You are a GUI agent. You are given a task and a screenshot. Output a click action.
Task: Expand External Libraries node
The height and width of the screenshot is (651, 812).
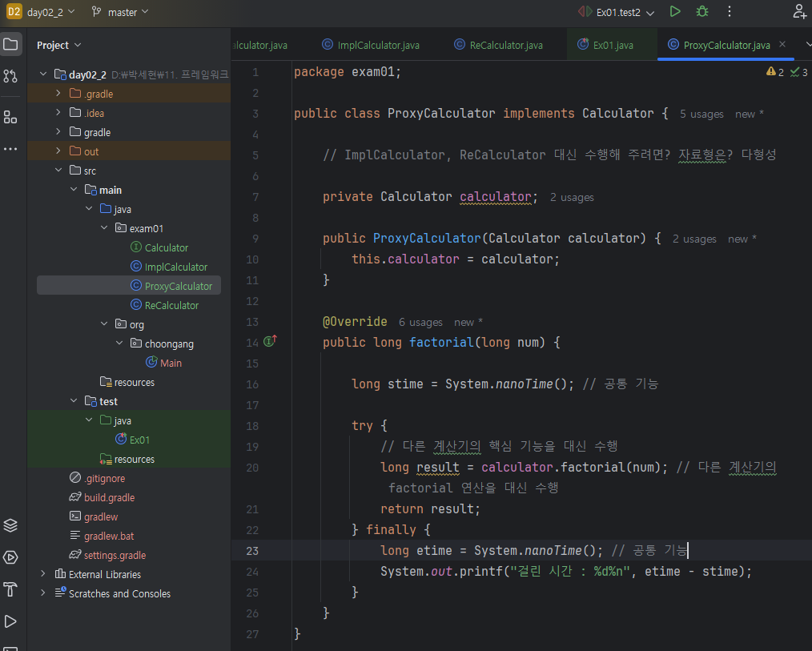tap(43, 574)
